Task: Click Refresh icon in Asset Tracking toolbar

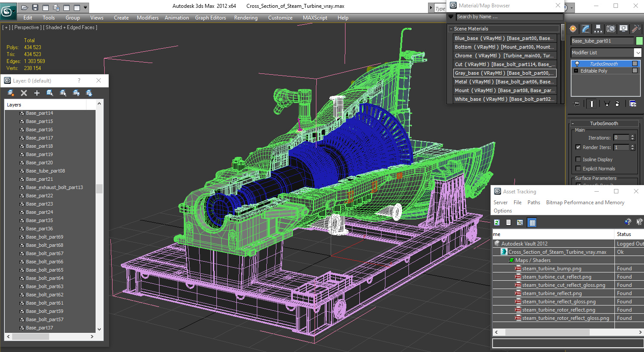Action: (x=497, y=222)
